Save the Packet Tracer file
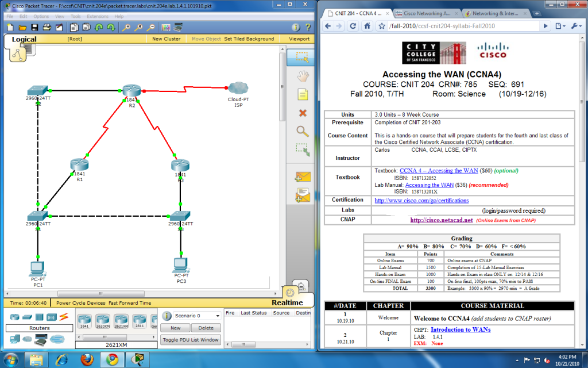The width and height of the screenshot is (588, 368). pyautogui.click(x=34, y=27)
